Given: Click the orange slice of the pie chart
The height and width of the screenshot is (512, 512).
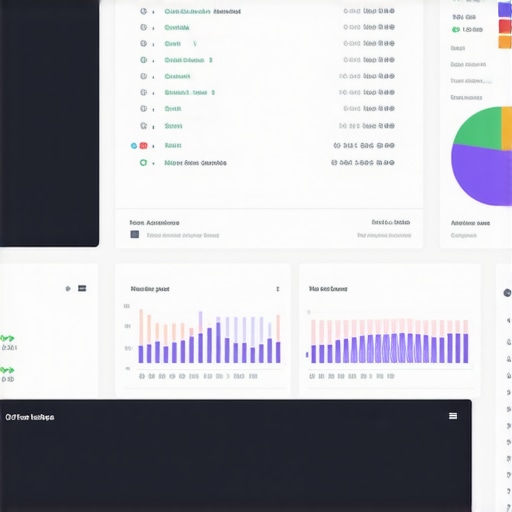Looking at the screenshot, I should [x=507, y=128].
